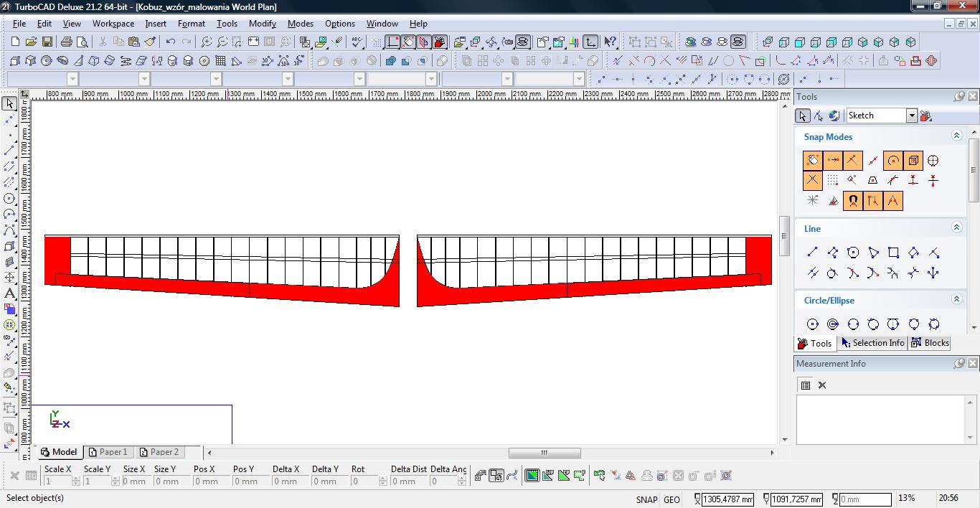
Task: Click the X coordinate input field
Action: [x=727, y=499]
